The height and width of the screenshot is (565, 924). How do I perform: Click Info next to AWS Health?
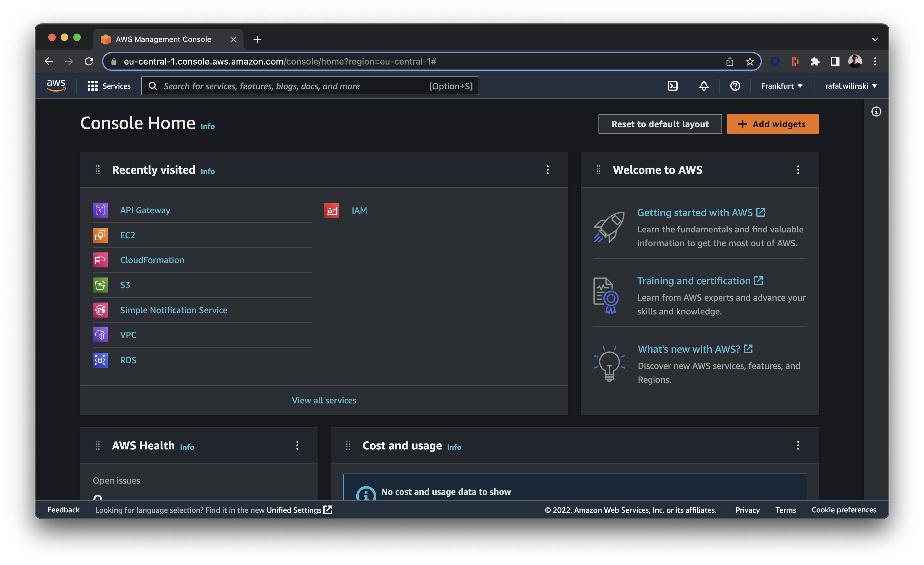[x=187, y=447]
